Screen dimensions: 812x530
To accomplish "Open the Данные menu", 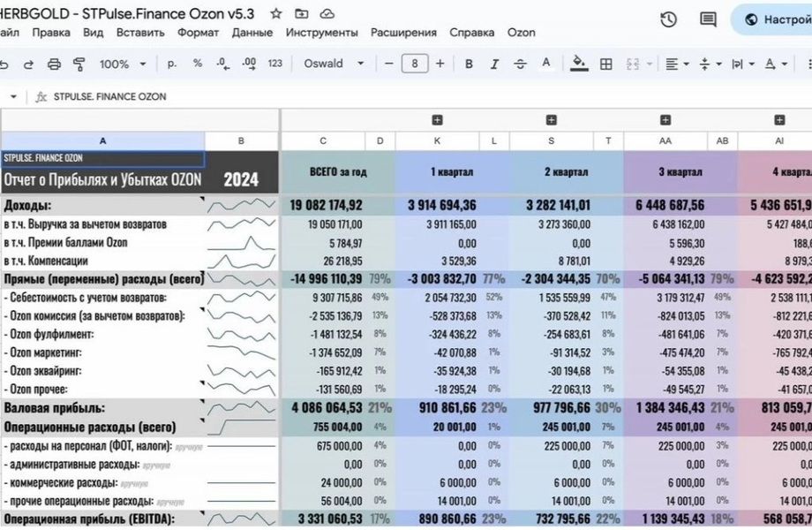I will click(x=252, y=33).
